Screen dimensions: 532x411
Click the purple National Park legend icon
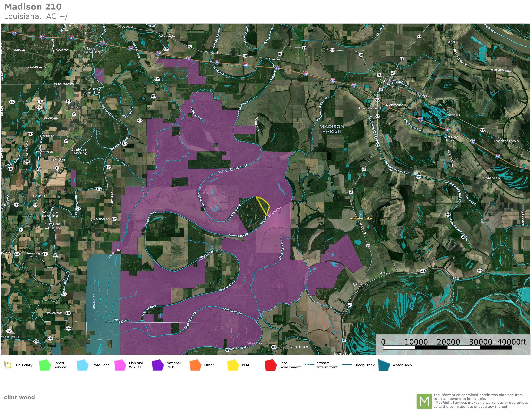(x=158, y=365)
